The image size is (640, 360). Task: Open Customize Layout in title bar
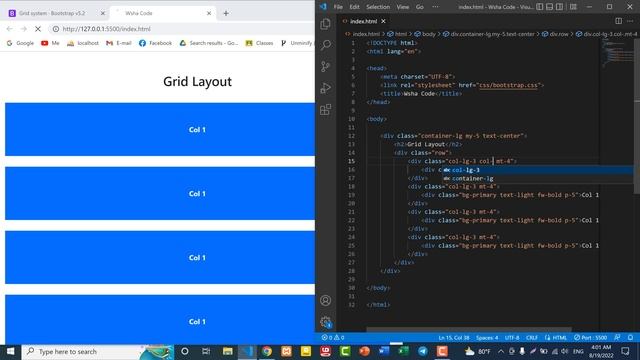coord(573,7)
